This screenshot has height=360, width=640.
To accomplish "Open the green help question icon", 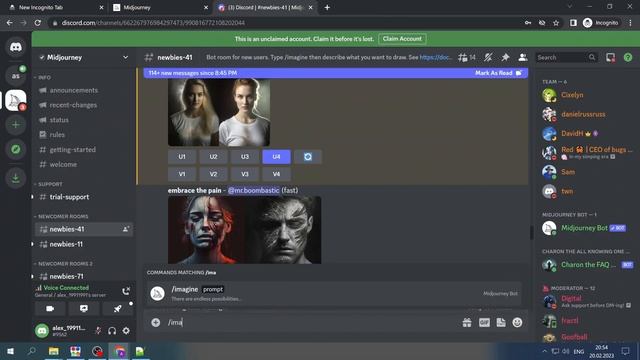I will click(x=628, y=58).
